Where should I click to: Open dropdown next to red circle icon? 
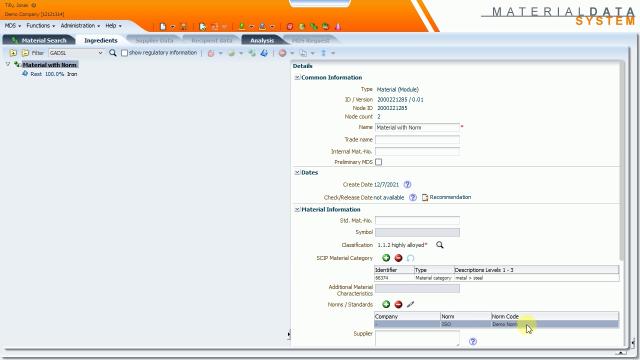(x=292, y=53)
